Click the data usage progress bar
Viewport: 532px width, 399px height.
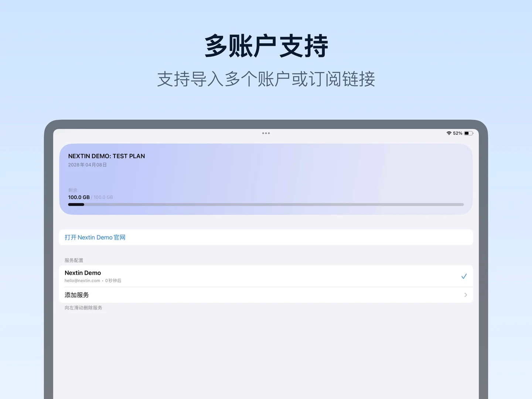[266, 204]
